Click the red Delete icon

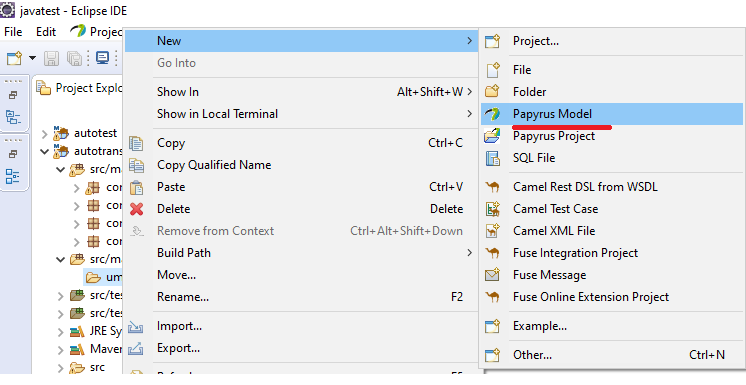[x=137, y=209]
